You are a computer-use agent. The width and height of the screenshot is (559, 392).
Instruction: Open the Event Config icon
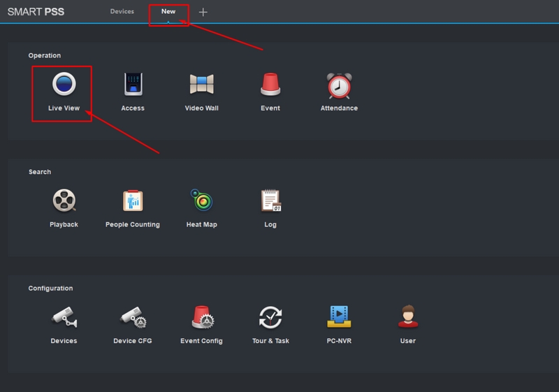point(202,317)
